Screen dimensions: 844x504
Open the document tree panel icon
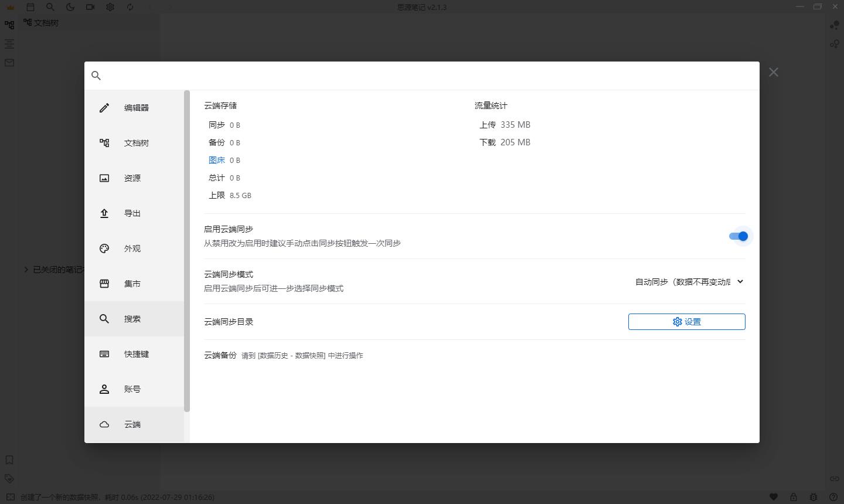coord(9,25)
